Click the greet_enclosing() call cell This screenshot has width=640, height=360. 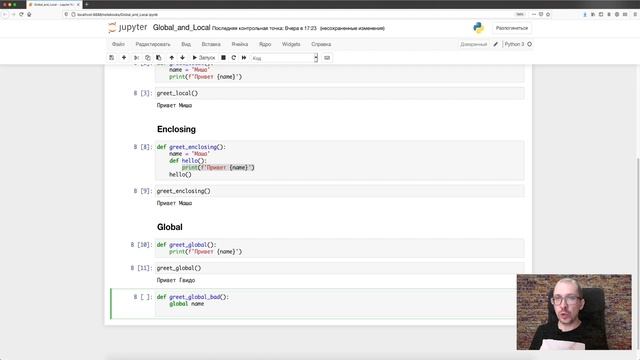pyautogui.click(x=340, y=191)
